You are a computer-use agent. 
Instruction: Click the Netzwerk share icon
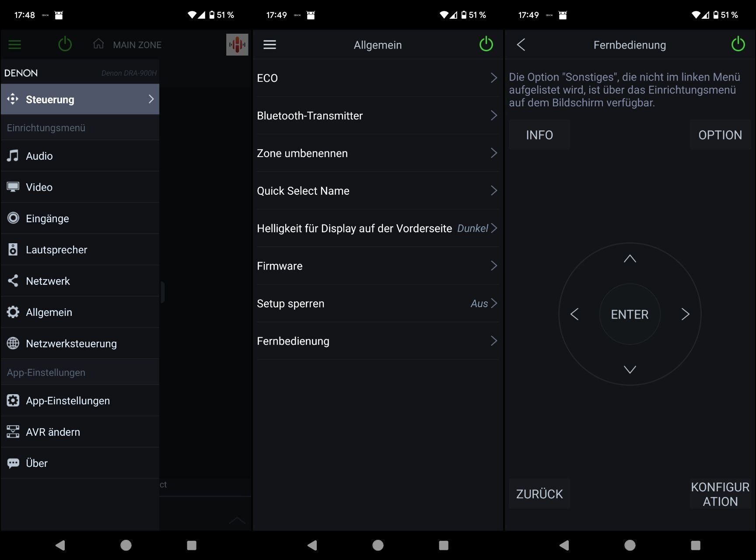point(13,280)
